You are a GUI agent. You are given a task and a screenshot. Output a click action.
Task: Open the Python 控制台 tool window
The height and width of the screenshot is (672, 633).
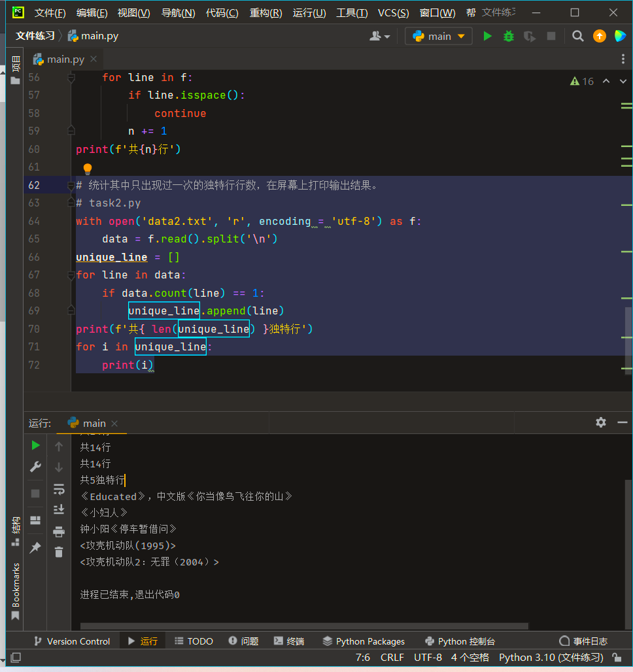click(x=460, y=641)
